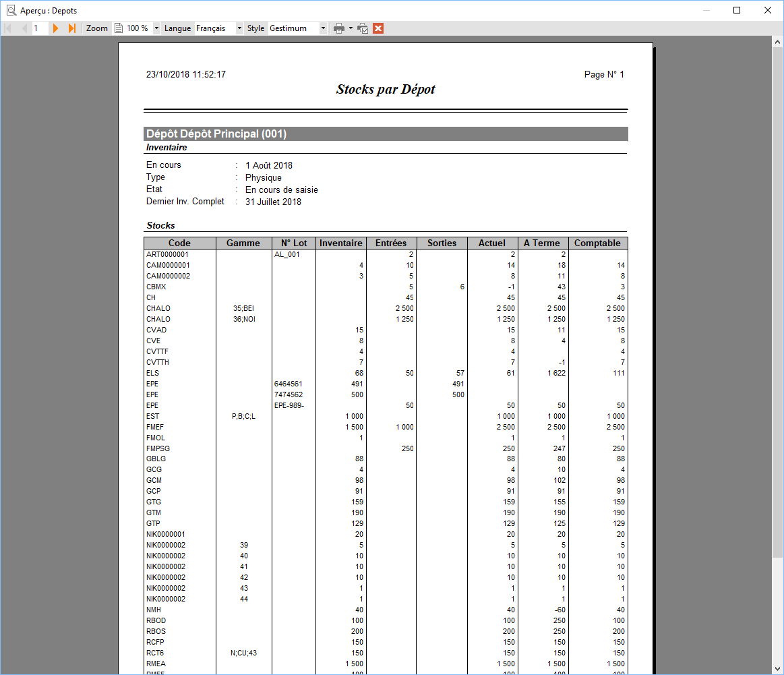The image size is (784, 675).
Task: Click the code NIK0000001
Action: 166,535
